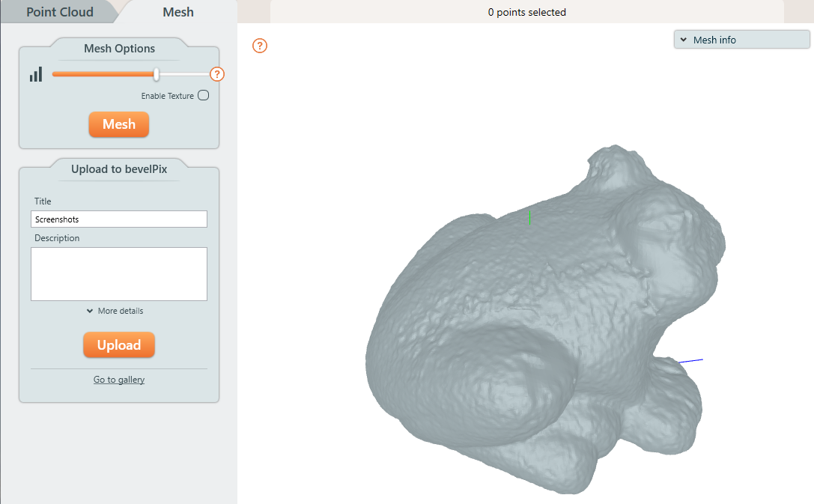Click the mesh quality slider handle

click(x=157, y=74)
